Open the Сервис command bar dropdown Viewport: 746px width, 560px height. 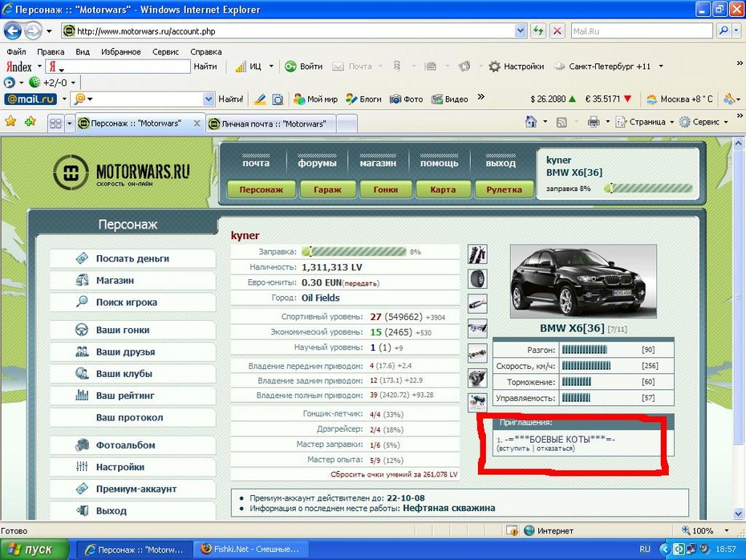[703, 122]
